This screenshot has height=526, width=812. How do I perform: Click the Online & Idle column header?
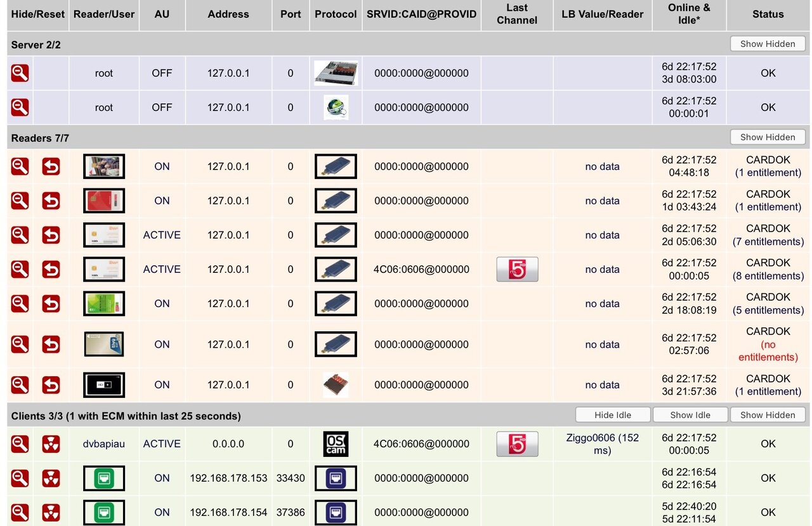pyautogui.click(x=689, y=14)
